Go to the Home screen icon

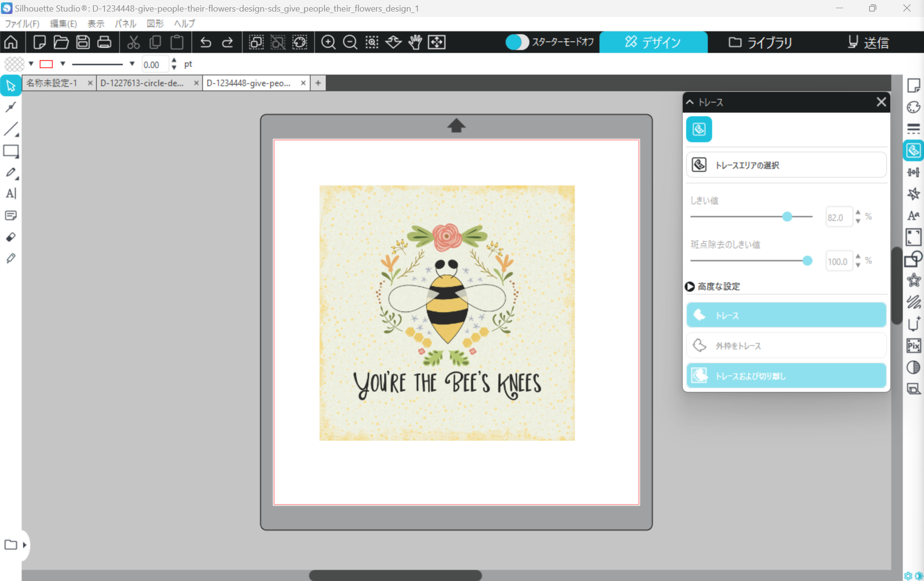tap(11, 42)
